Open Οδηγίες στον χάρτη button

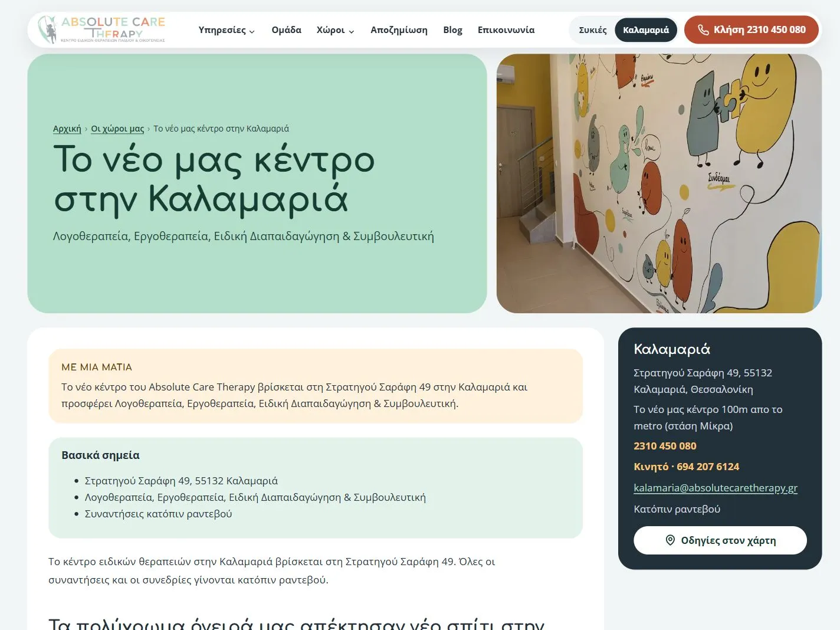(720, 540)
